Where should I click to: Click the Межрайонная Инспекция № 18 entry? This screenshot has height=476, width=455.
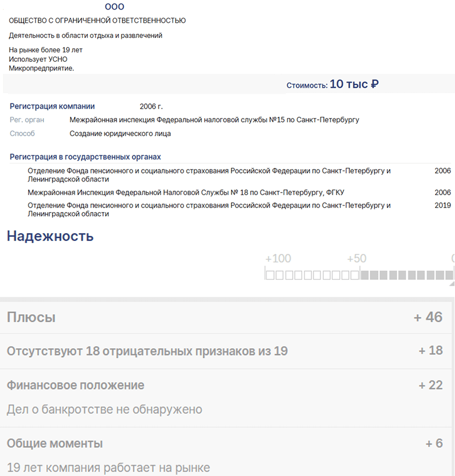(186, 193)
